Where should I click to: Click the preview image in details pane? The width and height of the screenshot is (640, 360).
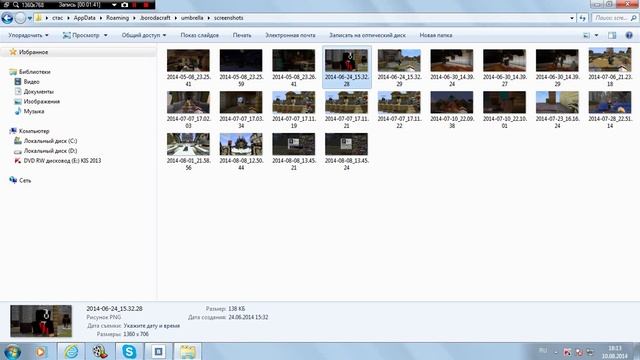click(41, 321)
